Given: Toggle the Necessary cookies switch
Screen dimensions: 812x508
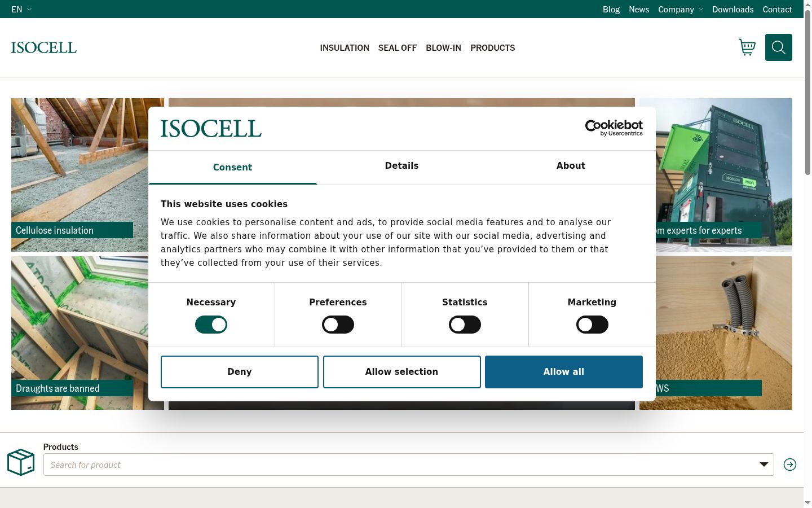Looking at the screenshot, I should pos(211,325).
